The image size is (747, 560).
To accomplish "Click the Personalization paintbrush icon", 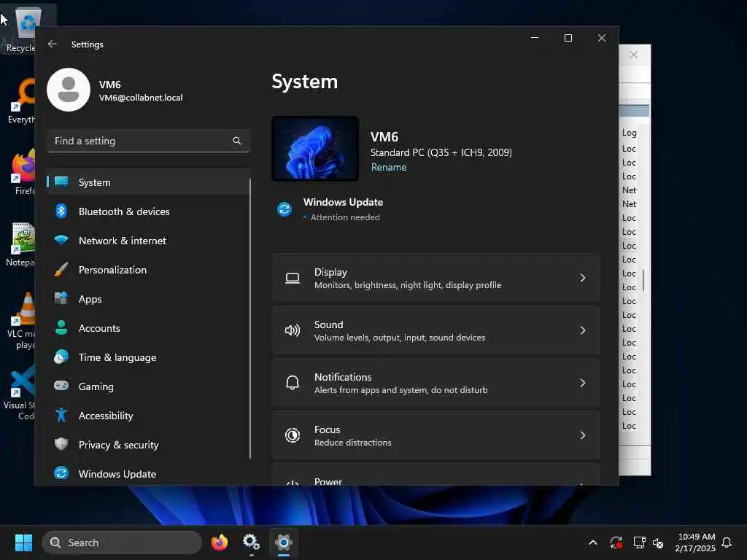I will [x=61, y=270].
